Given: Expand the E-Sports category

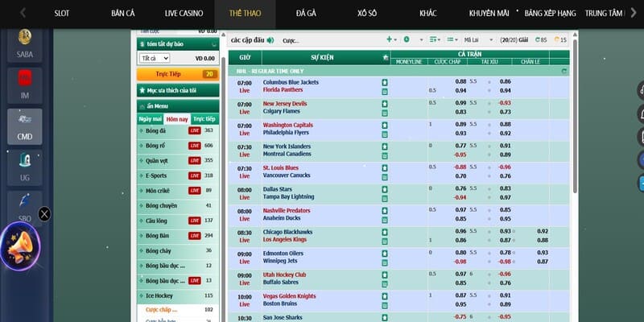Looking at the screenshot, I should click(178, 175).
